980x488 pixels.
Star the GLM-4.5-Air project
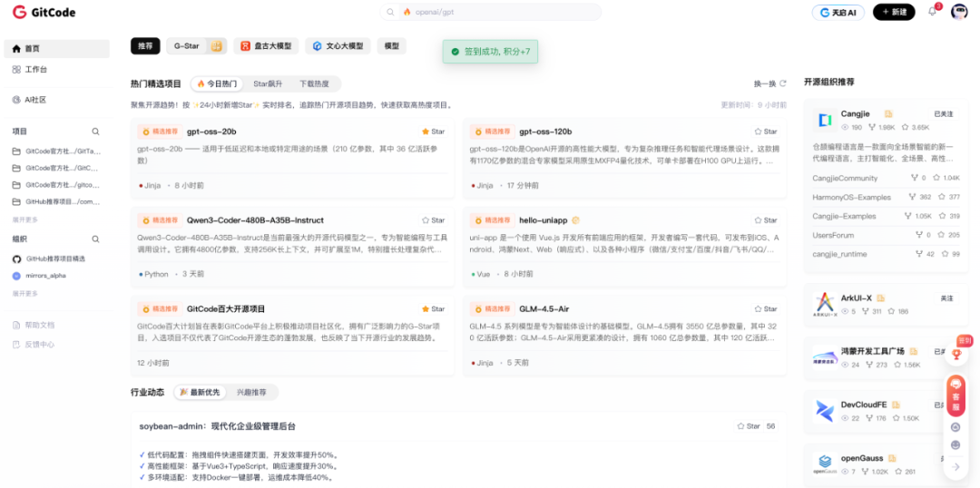pyautogui.click(x=766, y=309)
